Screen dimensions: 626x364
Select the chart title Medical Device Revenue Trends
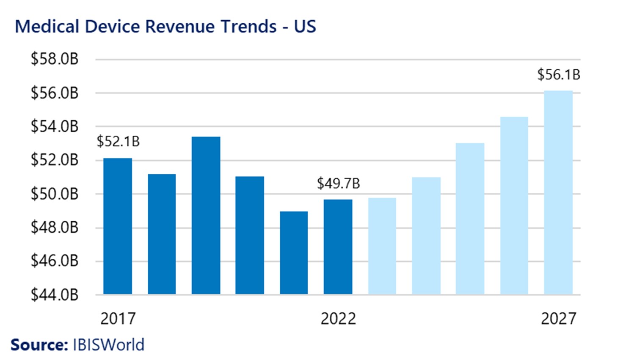[x=165, y=26]
